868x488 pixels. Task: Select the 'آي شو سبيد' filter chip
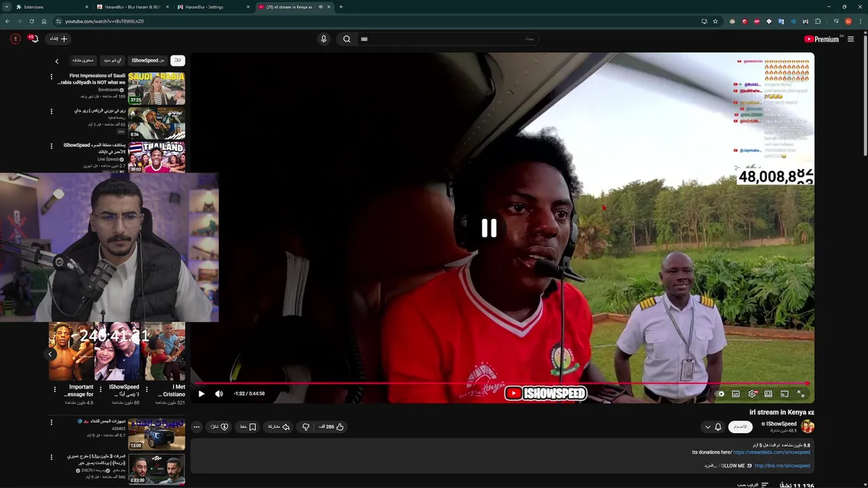point(113,60)
